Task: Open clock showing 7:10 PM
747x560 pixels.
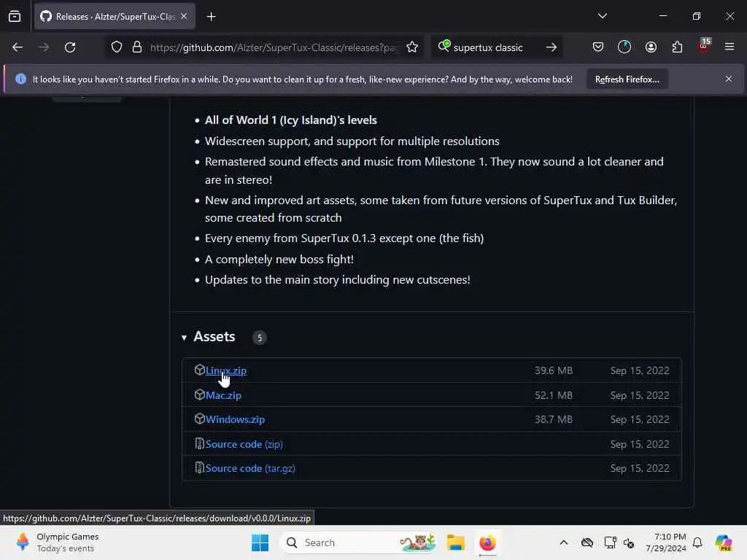Action: 666,542
